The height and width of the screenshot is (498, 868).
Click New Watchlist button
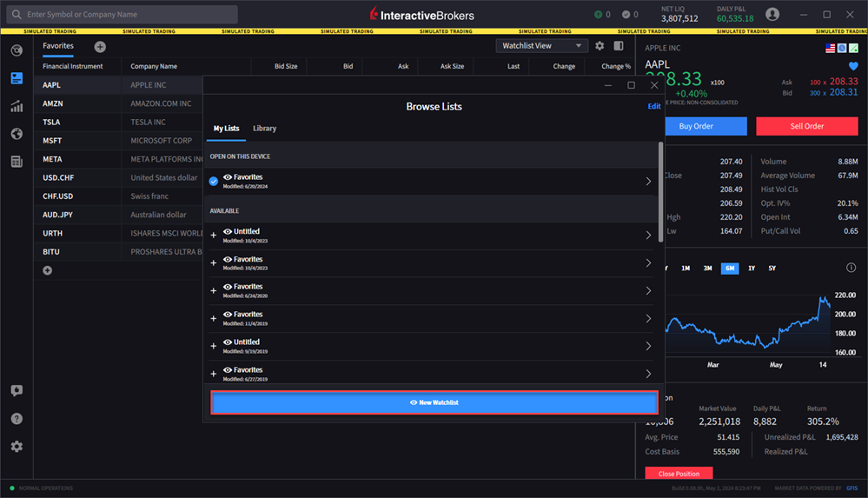click(x=434, y=402)
